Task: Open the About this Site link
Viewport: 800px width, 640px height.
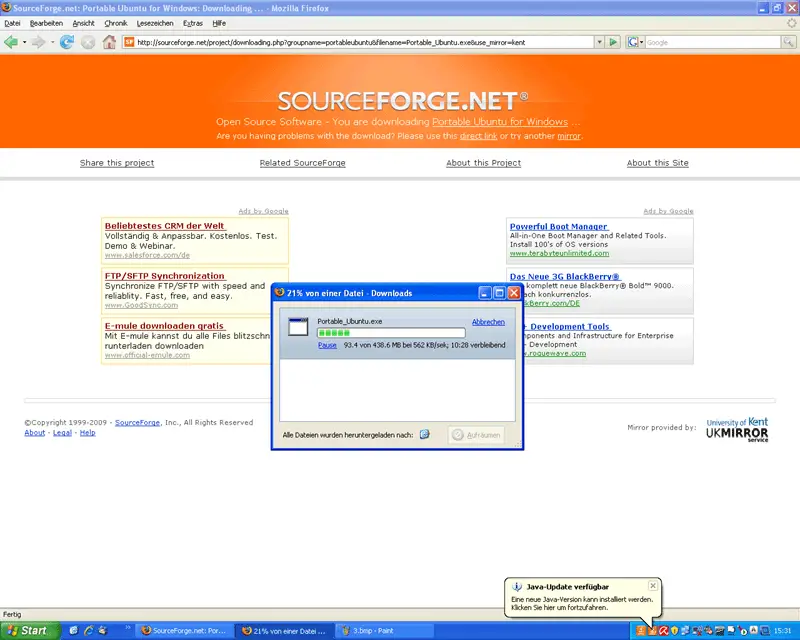Action: click(658, 163)
